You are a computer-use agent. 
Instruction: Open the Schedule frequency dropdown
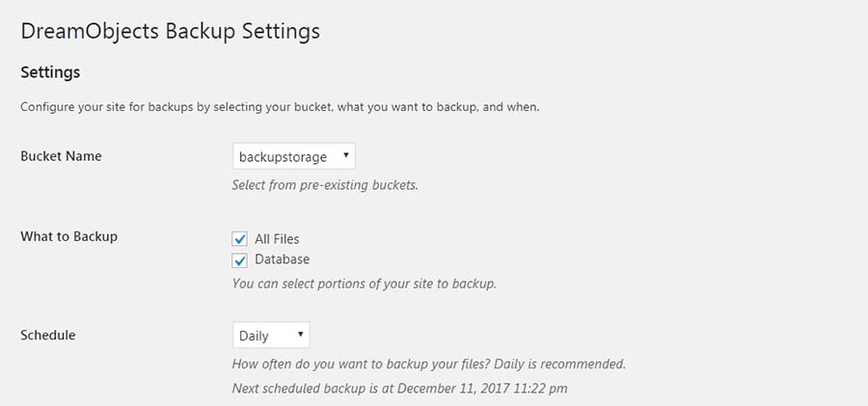[x=270, y=336]
